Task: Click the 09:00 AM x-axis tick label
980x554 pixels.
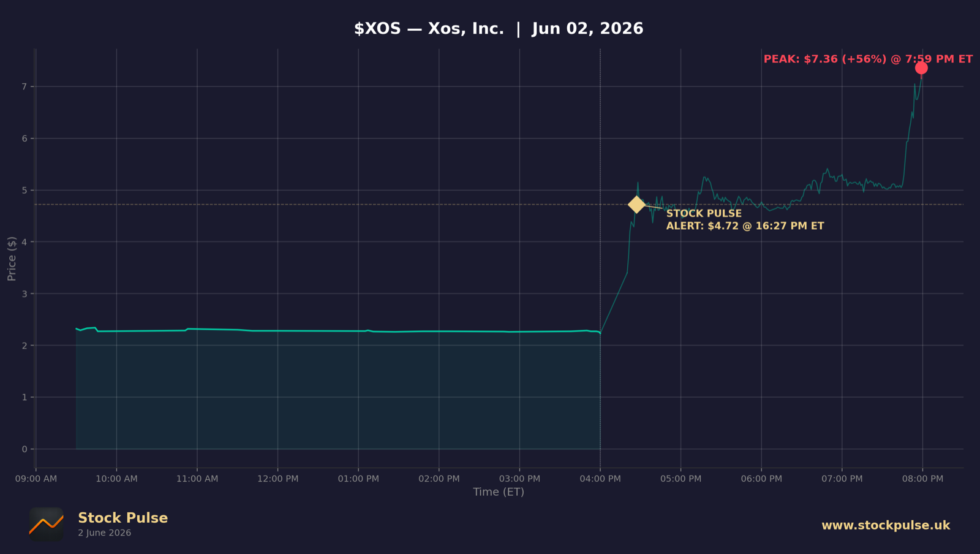Action: click(36, 479)
